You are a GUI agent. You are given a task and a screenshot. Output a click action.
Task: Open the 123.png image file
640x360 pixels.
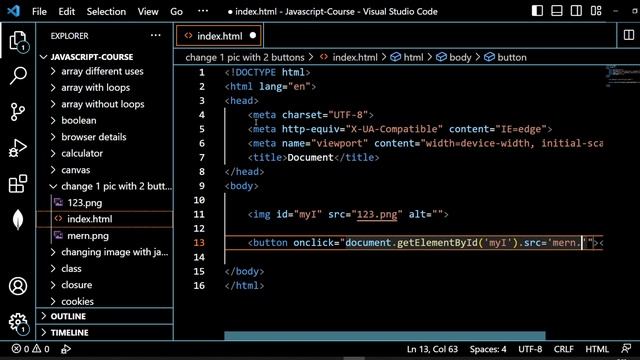click(85, 203)
